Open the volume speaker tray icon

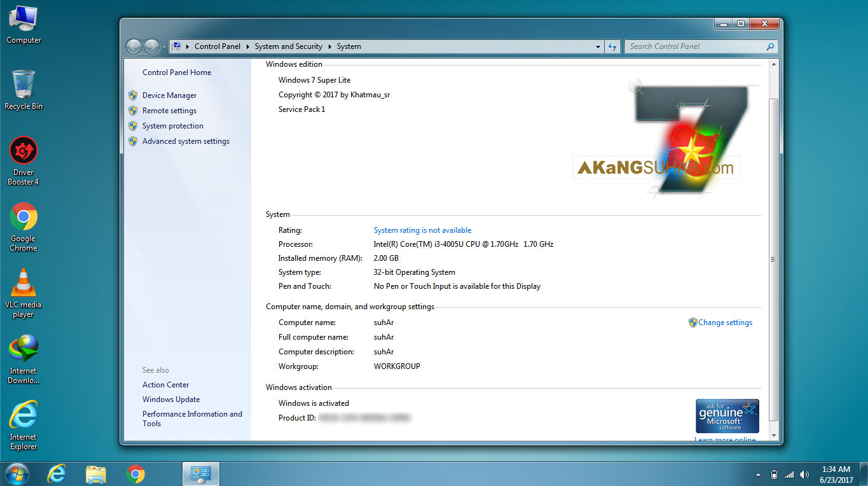(804, 475)
